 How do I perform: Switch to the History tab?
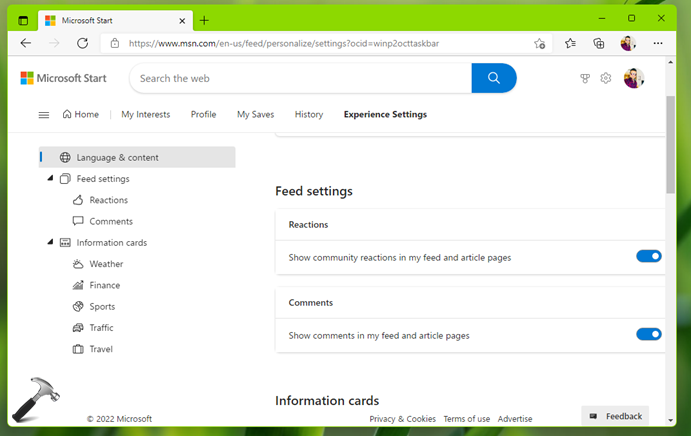[308, 115]
